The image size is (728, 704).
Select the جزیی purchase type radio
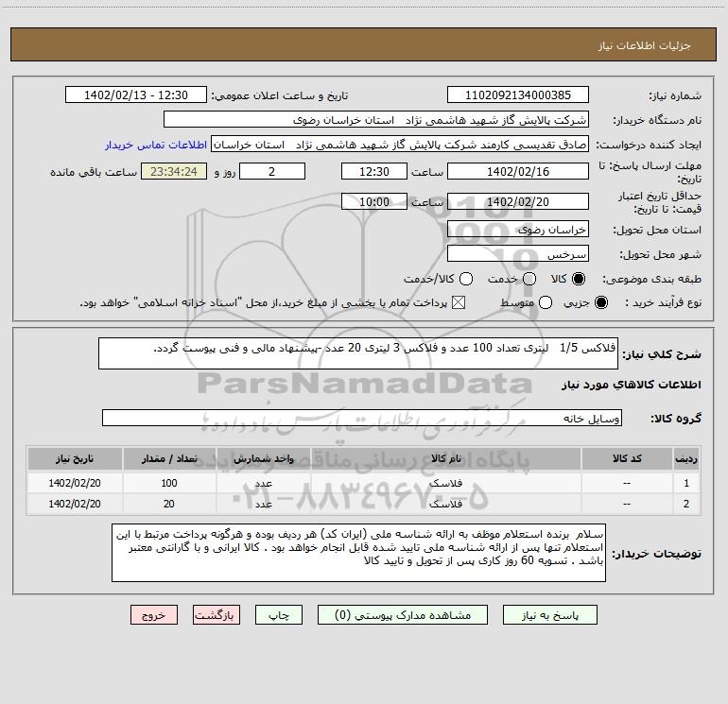click(600, 302)
